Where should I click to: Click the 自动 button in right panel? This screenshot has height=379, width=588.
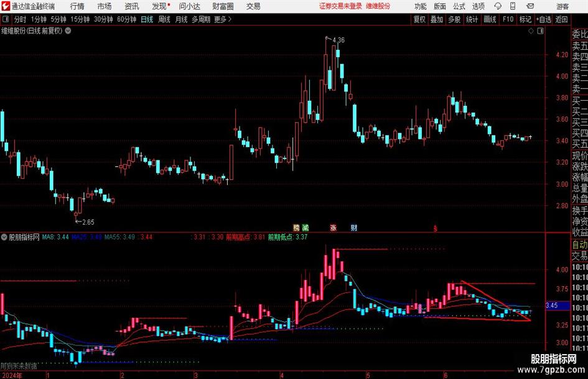[580, 245]
